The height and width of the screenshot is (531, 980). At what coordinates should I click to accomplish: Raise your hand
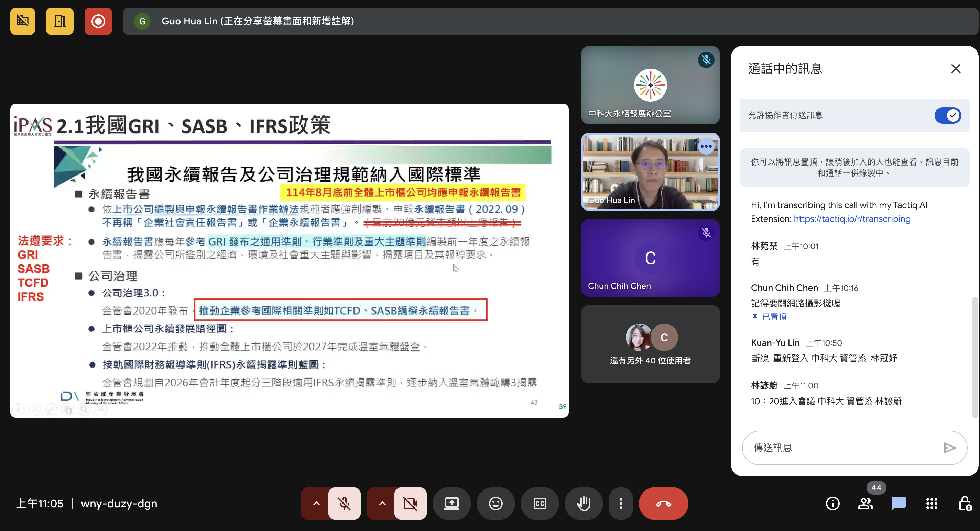[x=583, y=504]
